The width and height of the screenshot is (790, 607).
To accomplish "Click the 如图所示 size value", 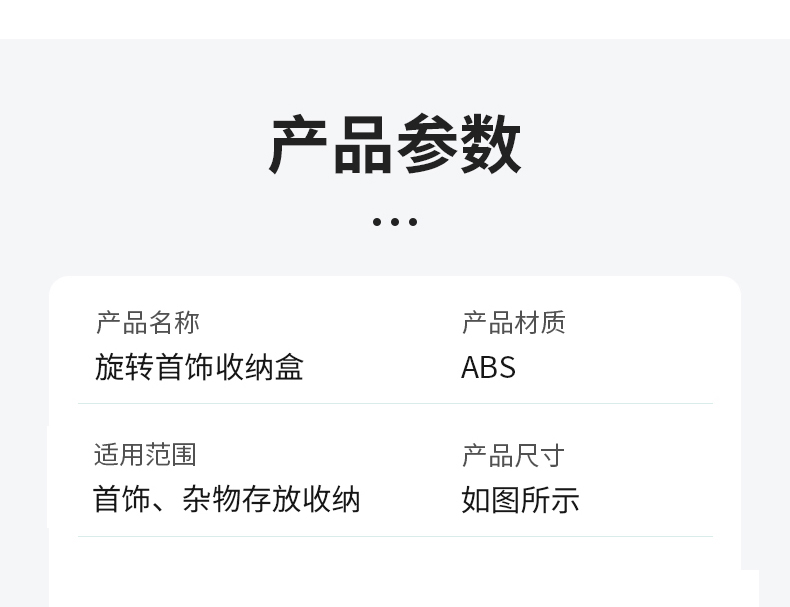I will [x=520, y=500].
